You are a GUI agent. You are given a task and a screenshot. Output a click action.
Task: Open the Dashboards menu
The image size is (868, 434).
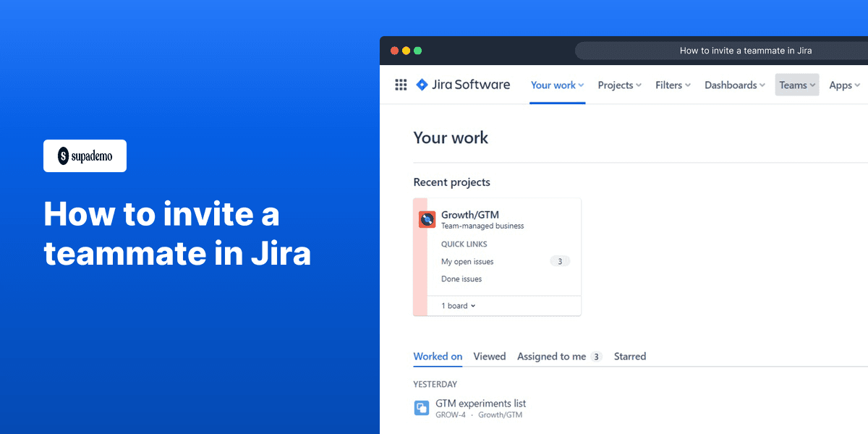point(733,85)
